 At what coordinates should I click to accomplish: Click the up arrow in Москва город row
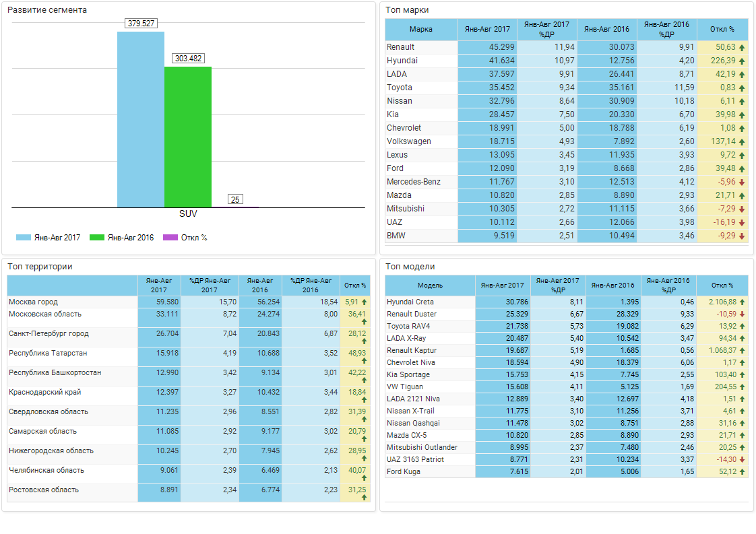coord(364,302)
